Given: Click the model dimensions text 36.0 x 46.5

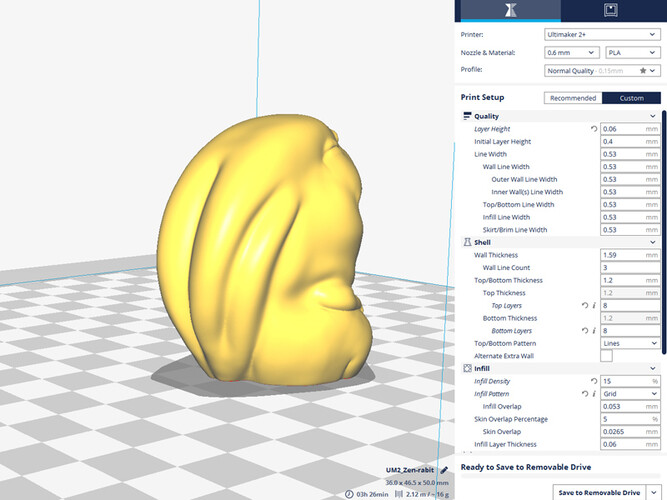Looking at the screenshot, I should click(417, 483).
